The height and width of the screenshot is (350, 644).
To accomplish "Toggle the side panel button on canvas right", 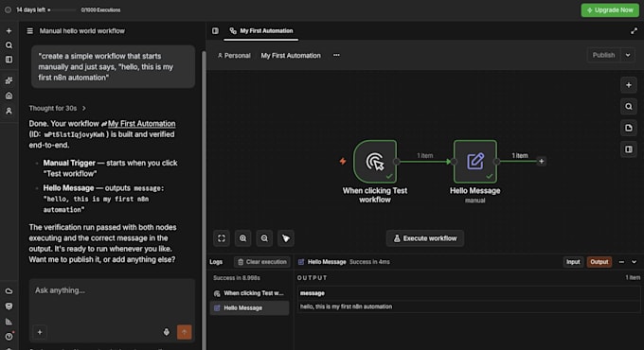I will pyautogui.click(x=629, y=149).
